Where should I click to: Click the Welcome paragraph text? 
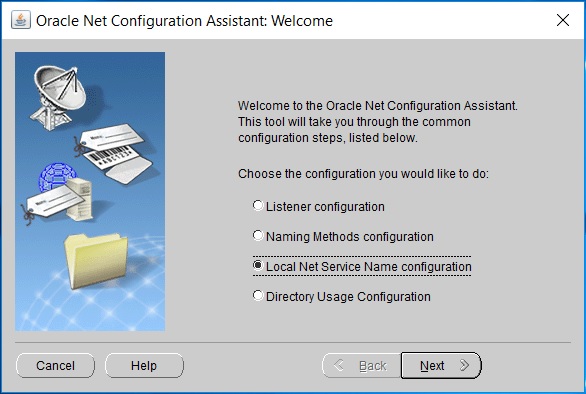click(x=378, y=122)
